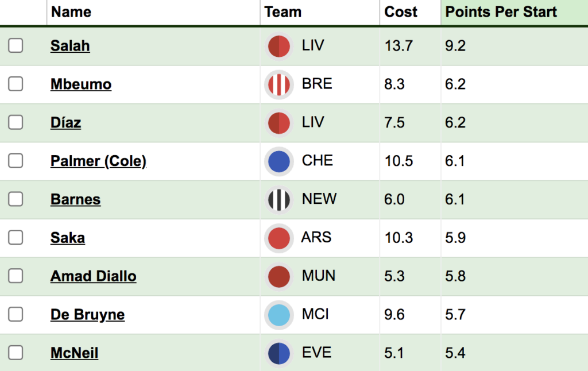This screenshot has width=588, height=371.
Task: Click the Liverpool badge beside Salah
Action: point(279,46)
